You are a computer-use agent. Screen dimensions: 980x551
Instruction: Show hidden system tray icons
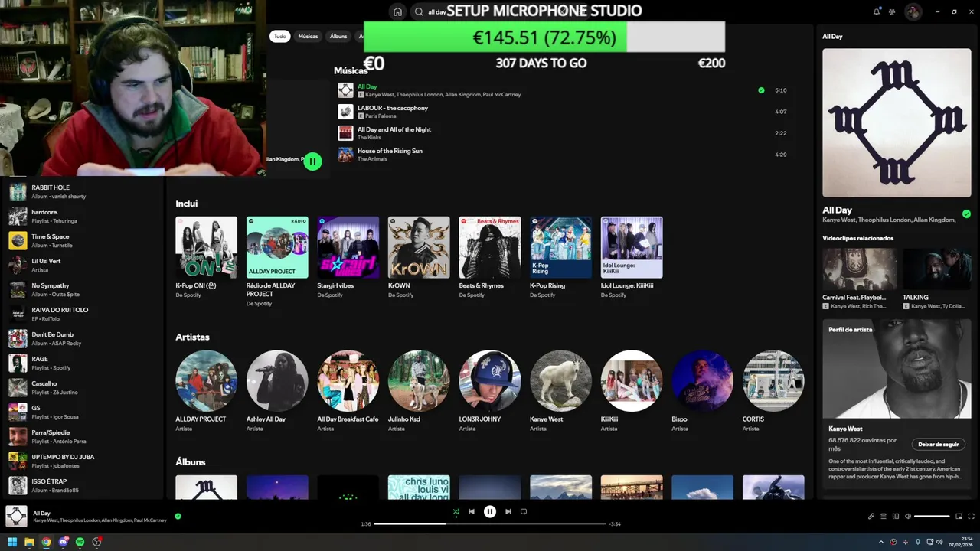(881, 542)
